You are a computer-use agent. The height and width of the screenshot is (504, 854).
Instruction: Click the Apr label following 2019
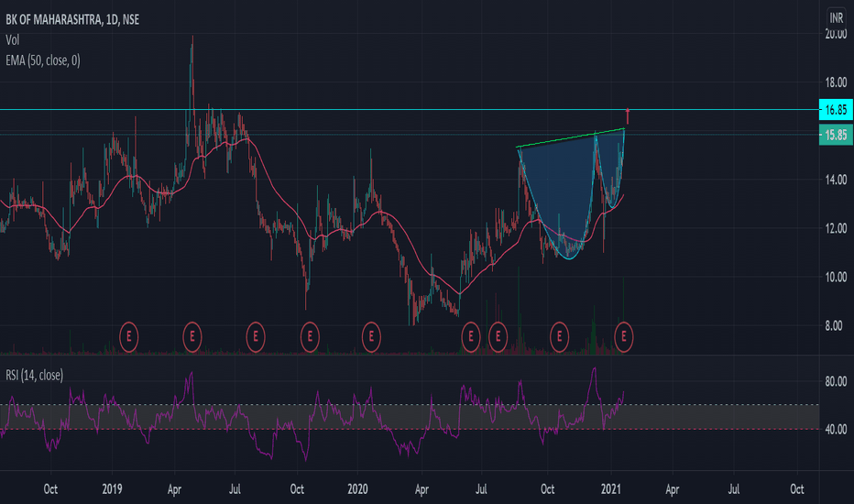(174, 488)
